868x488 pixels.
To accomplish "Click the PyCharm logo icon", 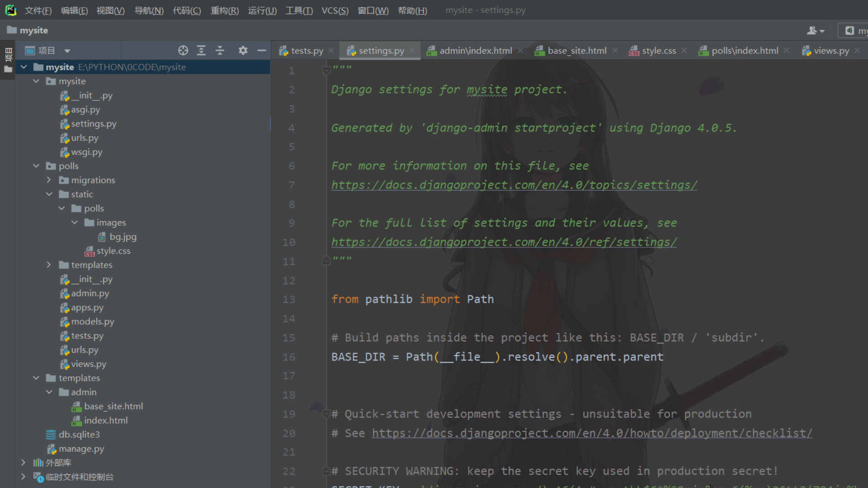I will pyautogui.click(x=10, y=10).
